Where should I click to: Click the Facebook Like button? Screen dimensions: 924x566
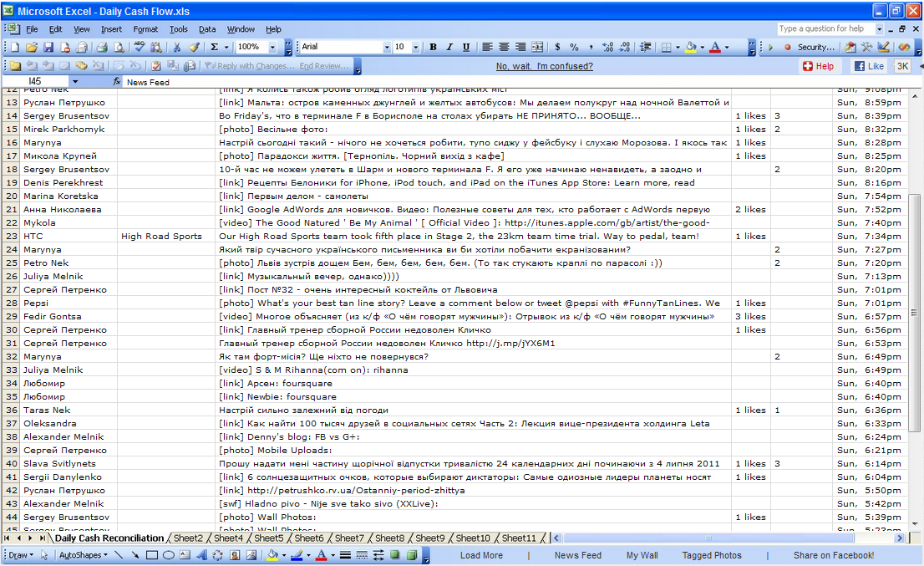(x=869, y=66)
